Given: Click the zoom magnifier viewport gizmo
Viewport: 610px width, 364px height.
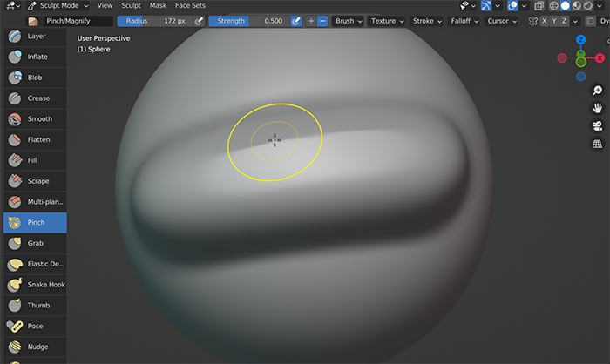Looking at the screenshot, I should pyautogui.click(x=597, y=91).
